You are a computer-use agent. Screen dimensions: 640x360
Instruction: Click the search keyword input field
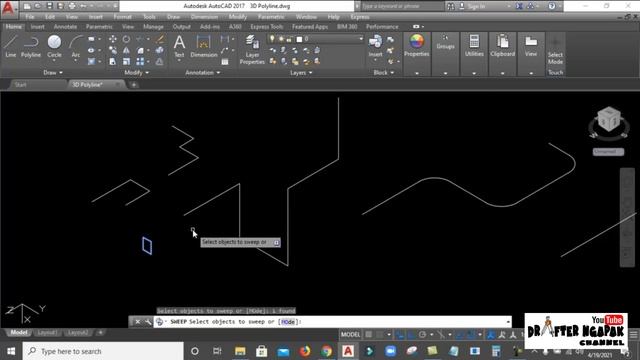tap(402, 6)
